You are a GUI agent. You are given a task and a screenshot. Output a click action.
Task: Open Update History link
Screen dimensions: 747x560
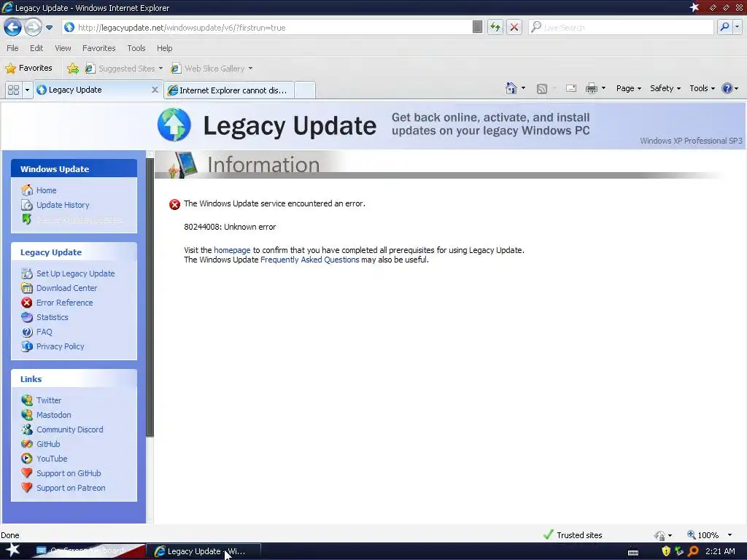[x=63, y=205]
